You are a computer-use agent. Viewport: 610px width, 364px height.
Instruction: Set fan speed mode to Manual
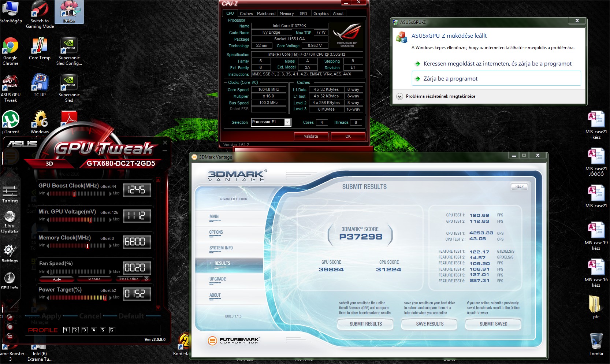95,279
